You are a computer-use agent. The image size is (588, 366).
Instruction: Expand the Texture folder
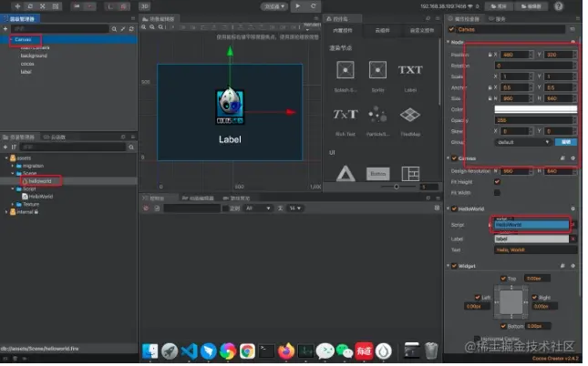pyautogui.click(x=13, y=204)
